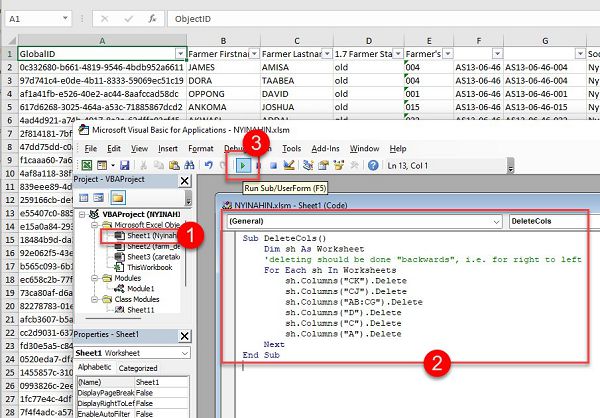The height and width of the screenshot is (418, 600).
Task: Undo the last action in VBA editor
Action: point(209,165)
